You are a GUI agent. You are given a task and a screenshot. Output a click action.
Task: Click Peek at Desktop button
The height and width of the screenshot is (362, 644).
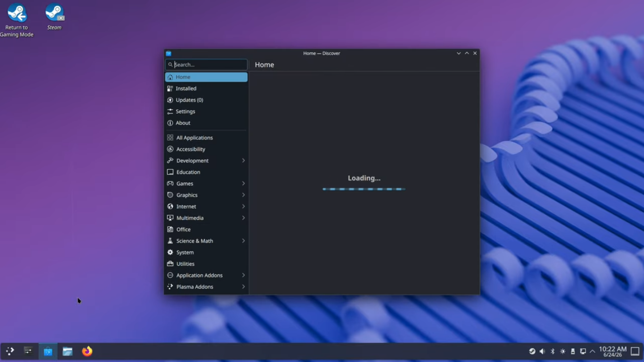[x=635, y=352]
